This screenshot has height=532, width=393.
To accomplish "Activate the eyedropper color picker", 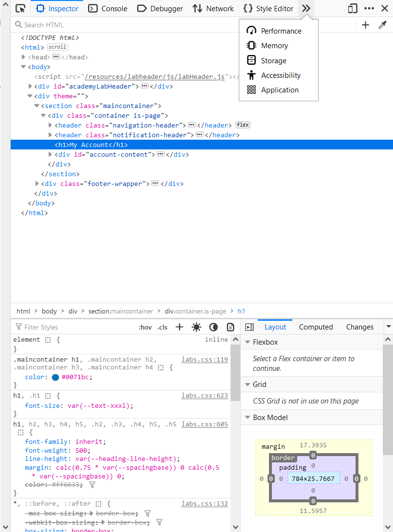I will point(382,25).
